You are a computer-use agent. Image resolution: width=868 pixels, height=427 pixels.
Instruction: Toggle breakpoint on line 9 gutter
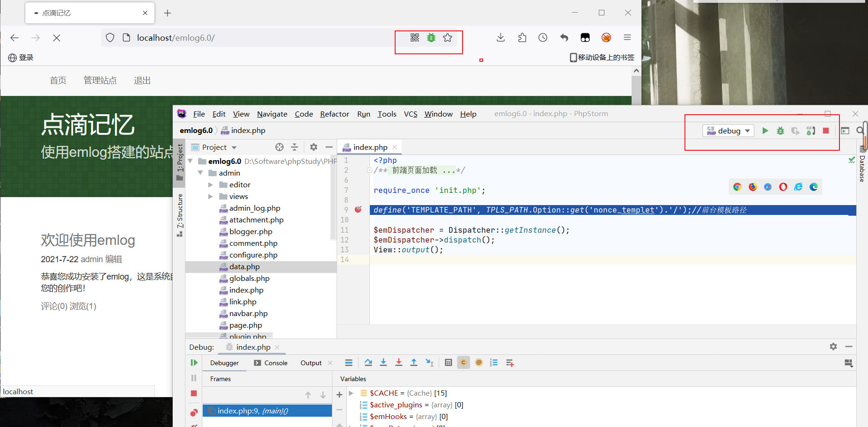click(358, 209)
